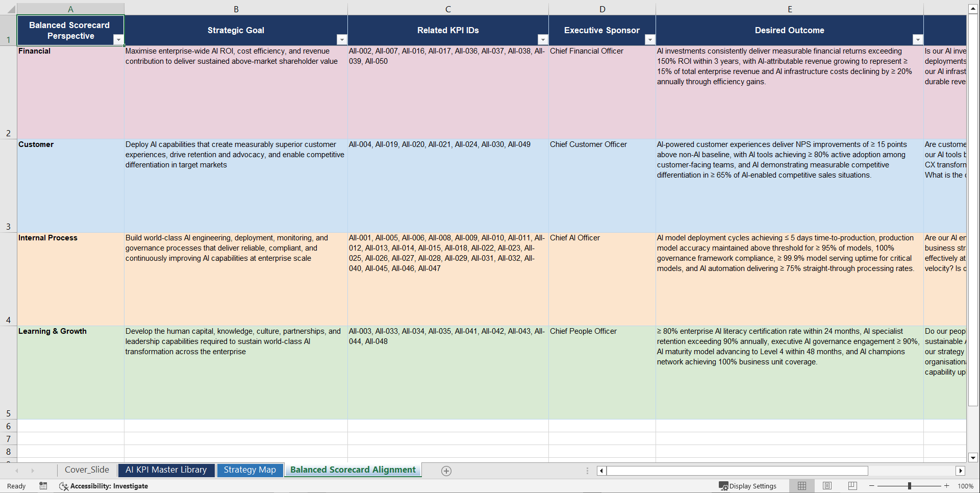Select the Customer perspective cell
This screenshot has height=493, width=980.
click(x=71, y=186)
